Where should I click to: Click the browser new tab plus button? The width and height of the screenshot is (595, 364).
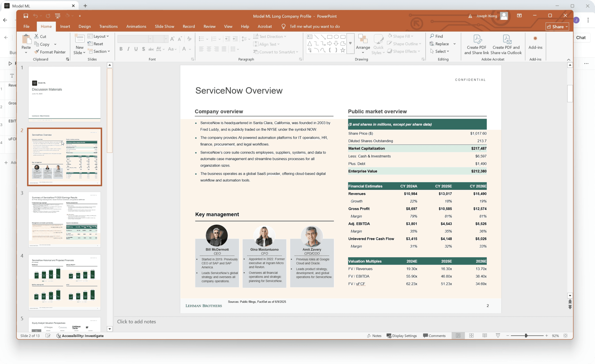[x=85, y=6]
